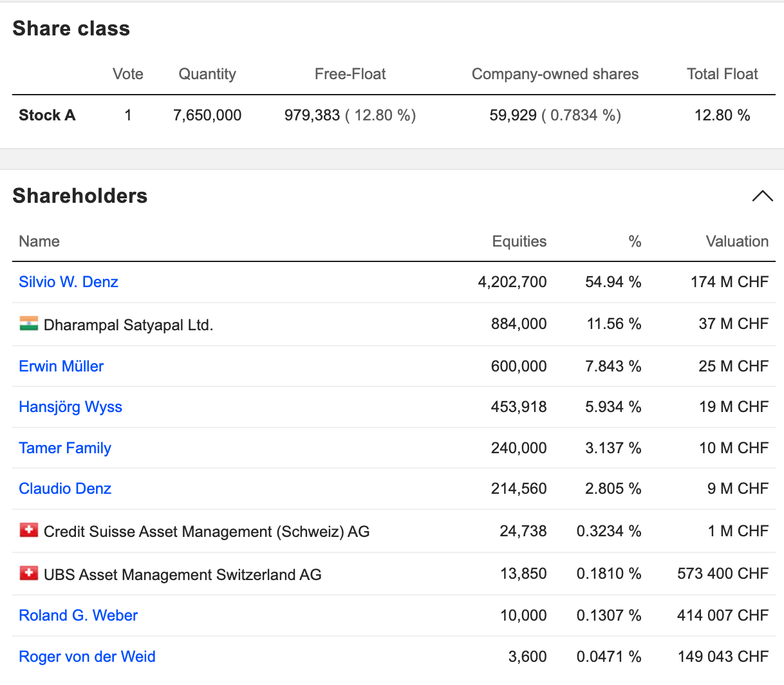Click the Swiss flag beside UBS Asset Management
Image resolution: width=784 pixels, height=685 pixels.
(x=29, y=573)
